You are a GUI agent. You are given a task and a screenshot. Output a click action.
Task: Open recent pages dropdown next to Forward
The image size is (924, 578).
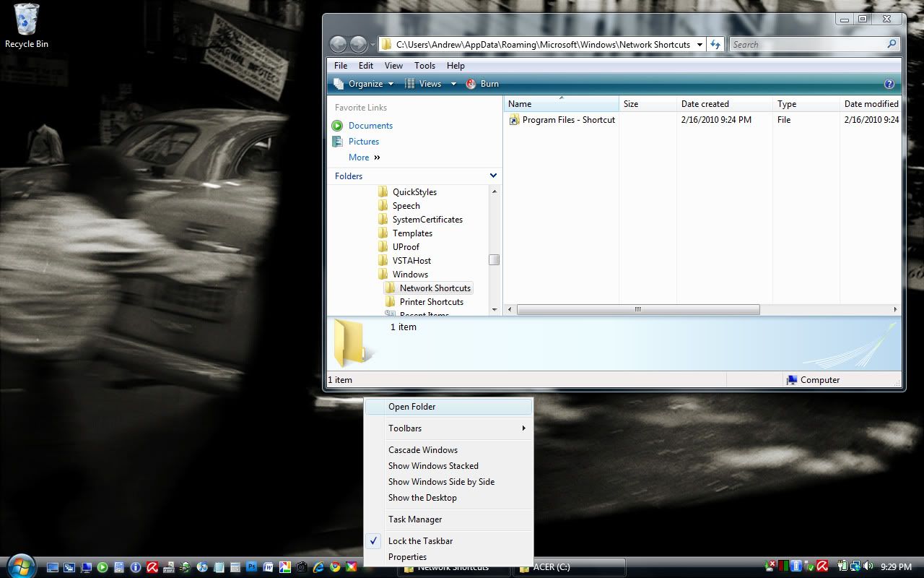[373, 45]
